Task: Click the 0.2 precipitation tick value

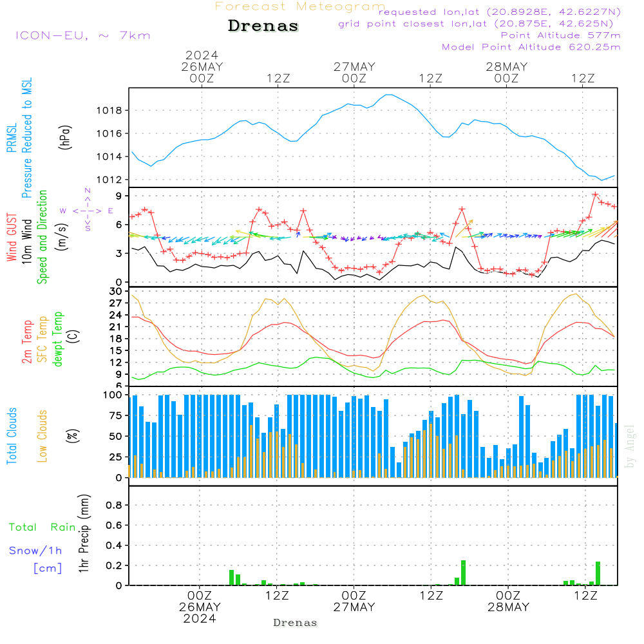Action: [x=114, y=565]
